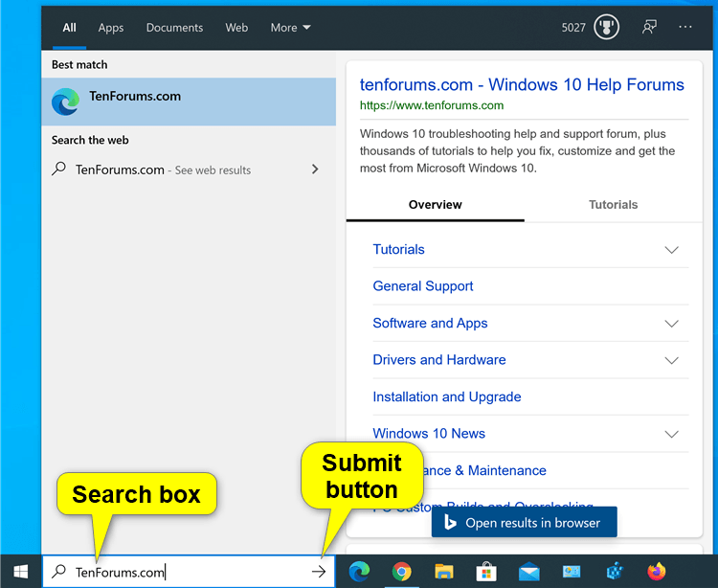Image resolution: width=718 pixels, height=588 pixels.
Task: Open the Windows 10 News link
Action: click(429, 433)
